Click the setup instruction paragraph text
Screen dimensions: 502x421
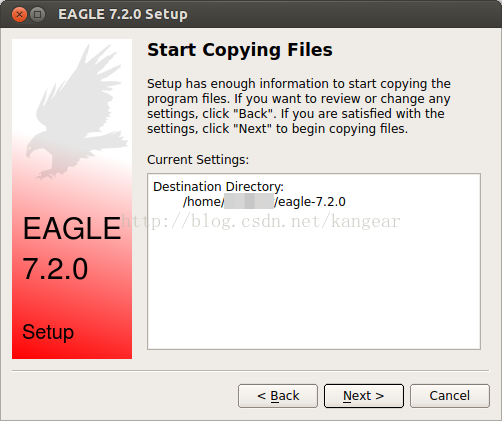(299, 106)
